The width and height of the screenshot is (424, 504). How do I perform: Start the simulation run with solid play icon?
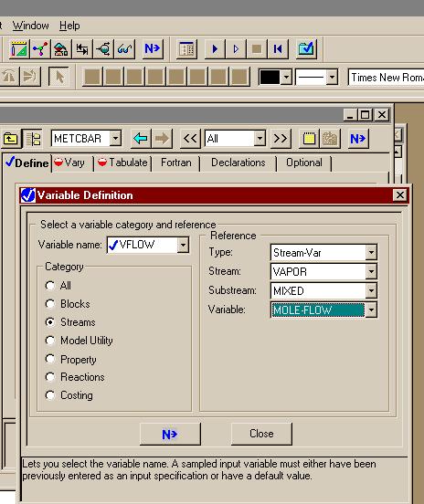[x=215, y=49]
